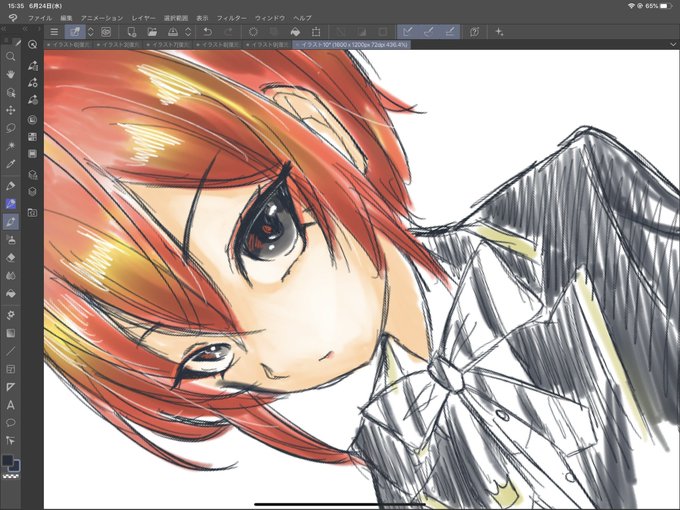Select the Fill bucket tool in toolbox
680x510 pixels.
(x=10, y=294)
